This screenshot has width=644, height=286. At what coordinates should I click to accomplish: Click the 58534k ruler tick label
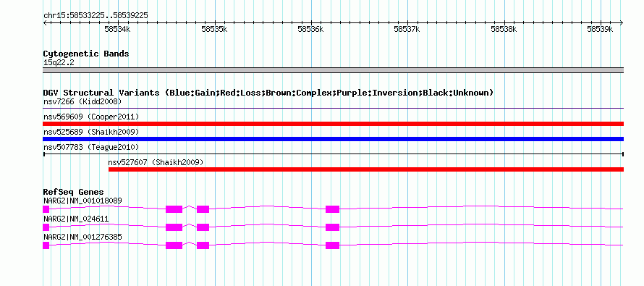click(117, 29)
